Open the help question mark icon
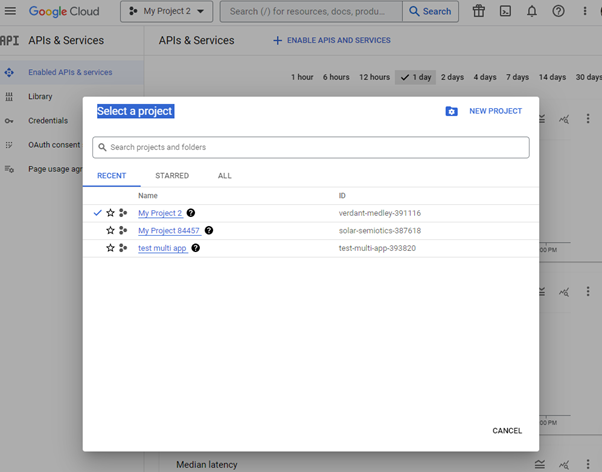The height and width of the screenshot is (472, 602). pos(558,11)
